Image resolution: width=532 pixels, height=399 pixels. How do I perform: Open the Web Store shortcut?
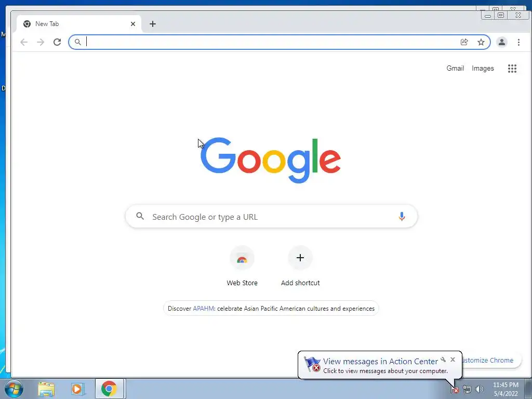(242, 267)
